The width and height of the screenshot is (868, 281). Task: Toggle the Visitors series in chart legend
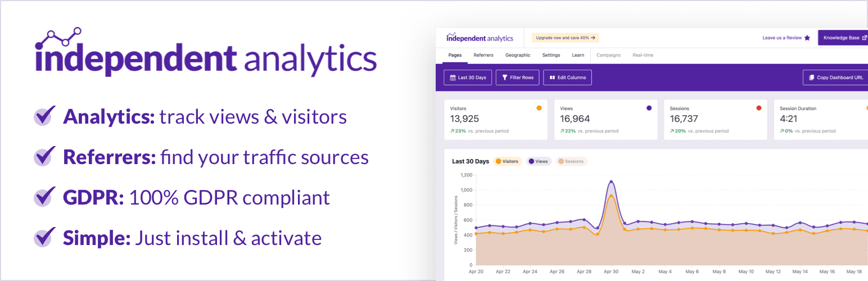pyautogui.click(x=508, y=161)
